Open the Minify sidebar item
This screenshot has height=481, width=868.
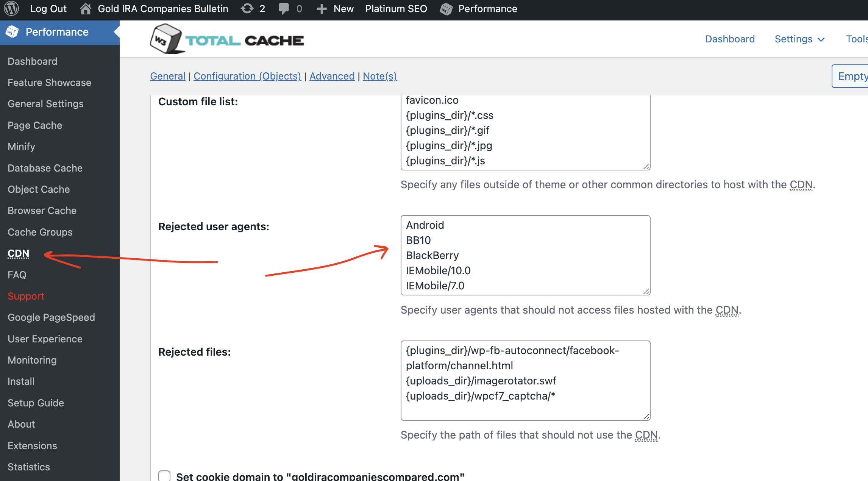(21, 147)
